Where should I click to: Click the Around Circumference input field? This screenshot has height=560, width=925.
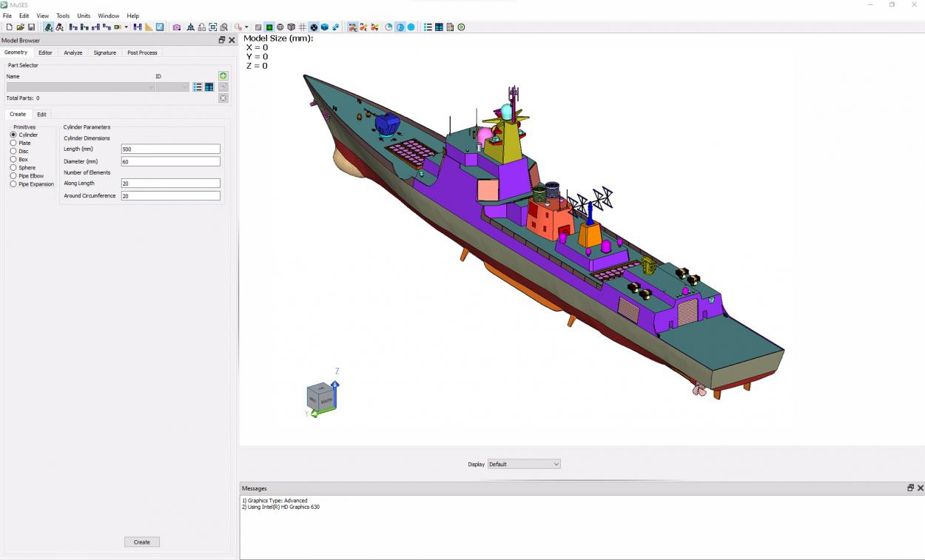tap(170, 196)
